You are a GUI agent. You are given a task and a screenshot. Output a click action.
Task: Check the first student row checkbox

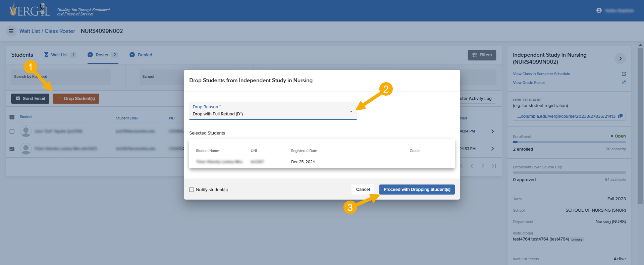coord(12,131)
